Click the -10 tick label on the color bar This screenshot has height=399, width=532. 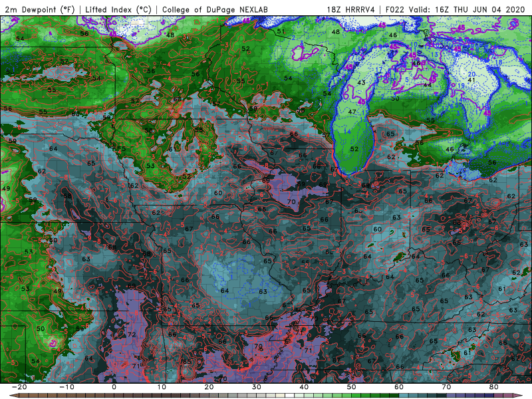[x=66, y=387]
